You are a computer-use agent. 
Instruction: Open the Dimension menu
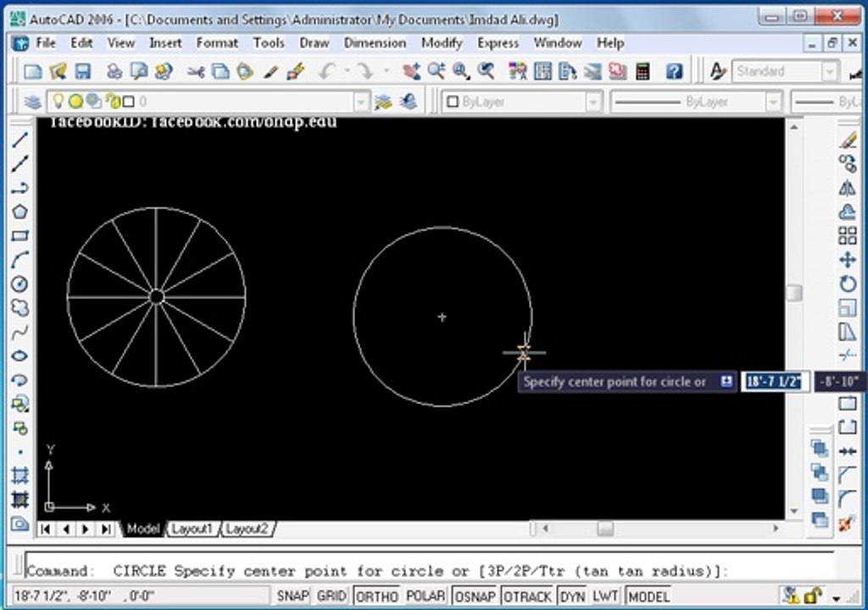375,42
